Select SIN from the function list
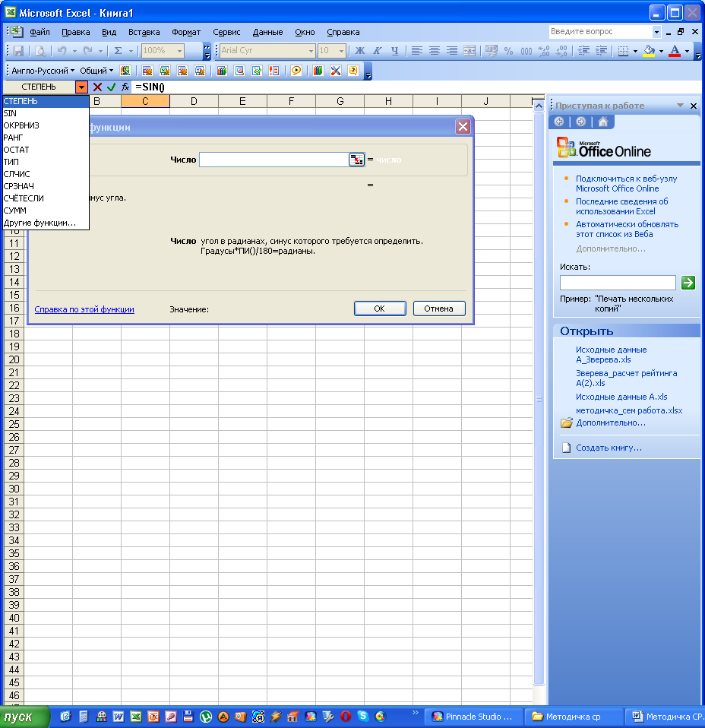 coord(46,113)
